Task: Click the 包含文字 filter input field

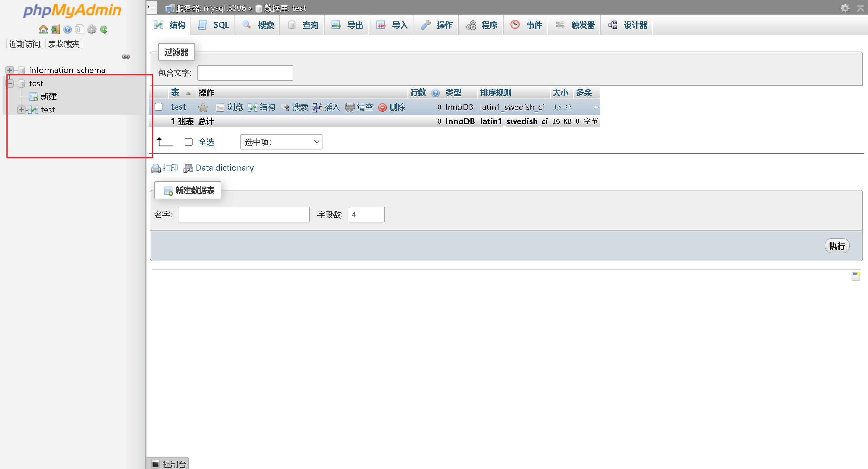Action: (245, 73)
